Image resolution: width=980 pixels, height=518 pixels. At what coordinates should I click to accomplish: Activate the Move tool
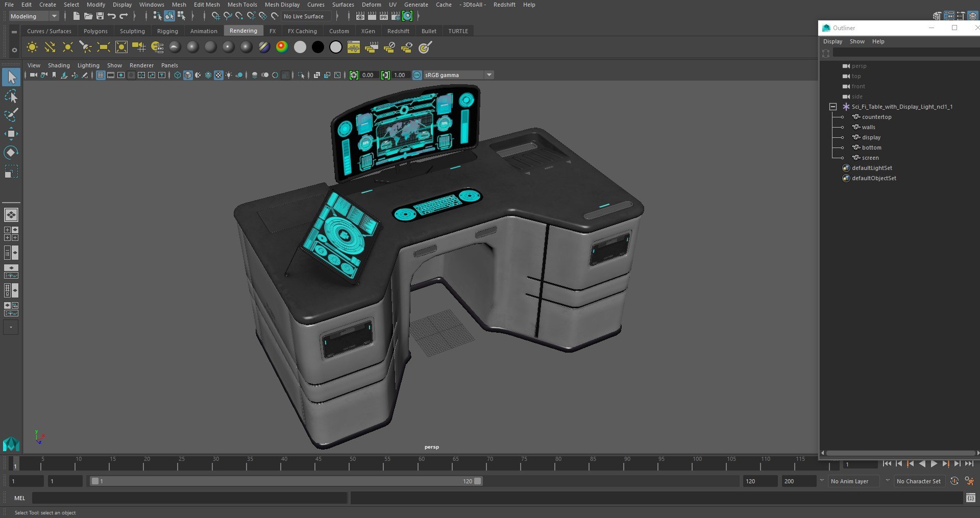(x=11, y=134)
